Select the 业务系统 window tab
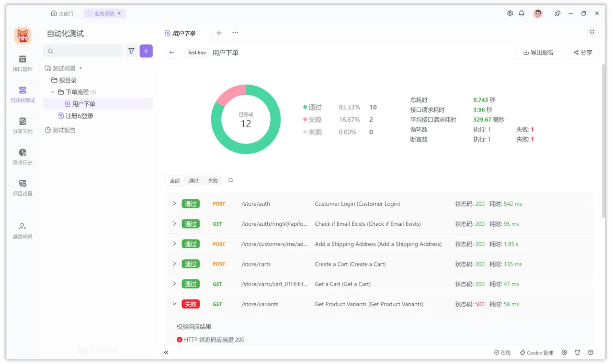This screenshot has height=364, width=613. pos(104,13)
